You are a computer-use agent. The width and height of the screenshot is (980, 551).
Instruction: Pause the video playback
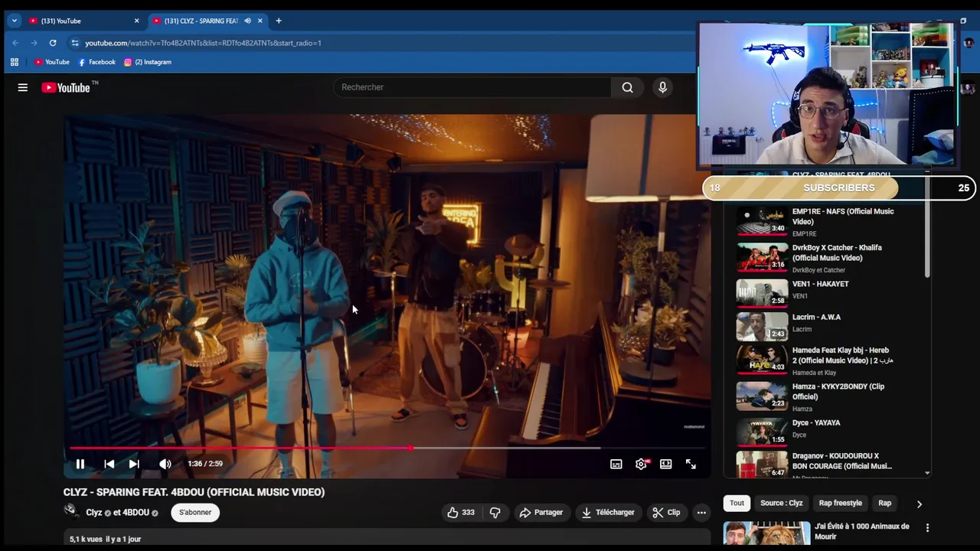click(80, 464)
